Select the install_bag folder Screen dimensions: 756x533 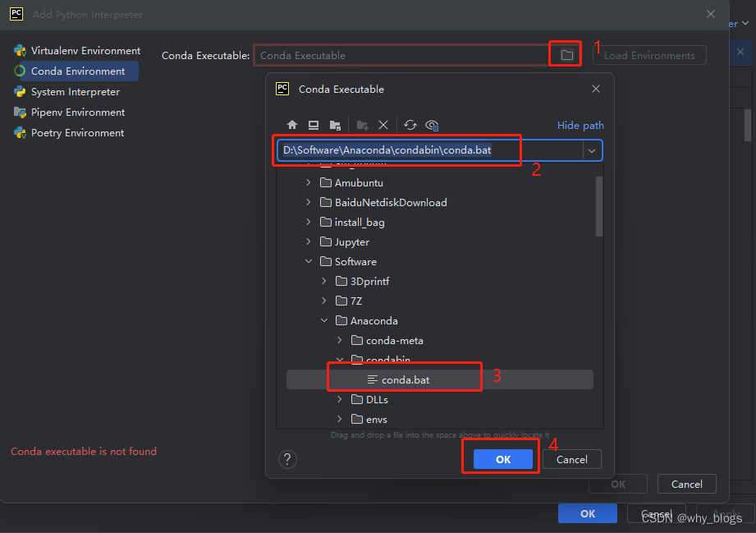pyautogui.click(x=352, y=223)
